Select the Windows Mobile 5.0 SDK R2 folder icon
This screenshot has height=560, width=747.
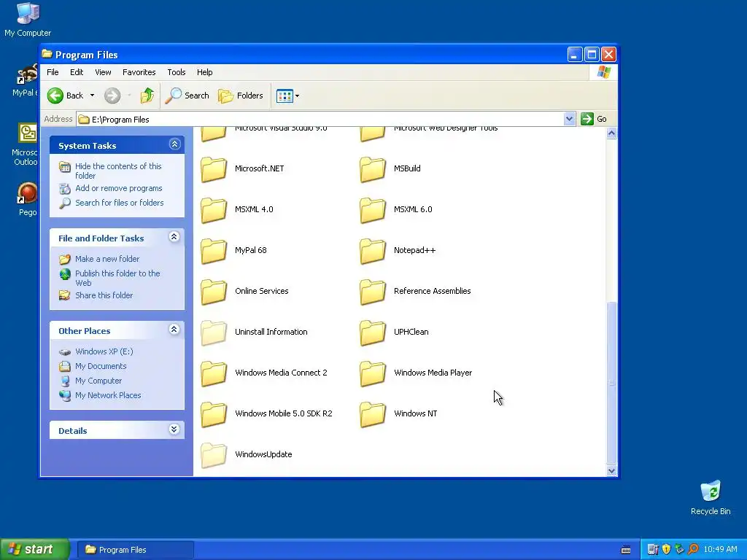[x=214, y=414]
